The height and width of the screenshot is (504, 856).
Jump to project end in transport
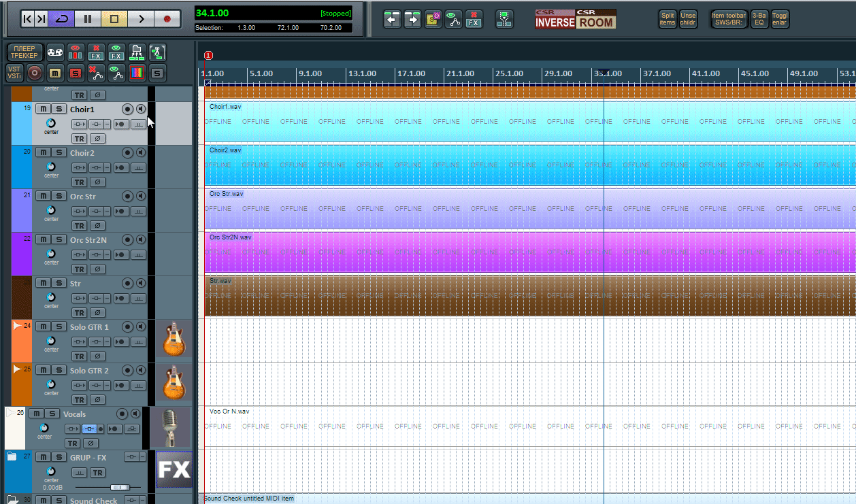[41, 19]
